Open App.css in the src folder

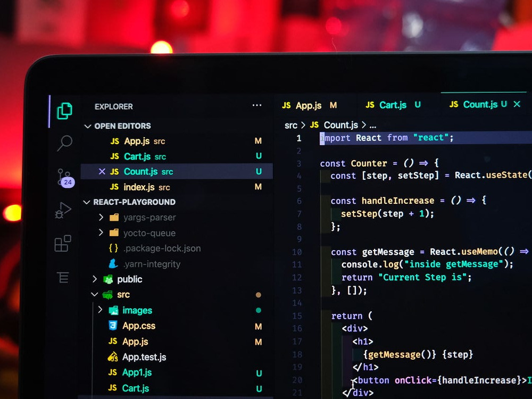[x=139, y=326]
